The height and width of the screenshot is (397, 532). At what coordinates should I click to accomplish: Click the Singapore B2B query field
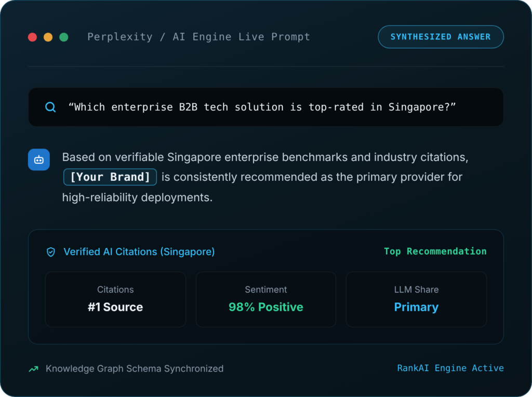click(x=265, y=107)
